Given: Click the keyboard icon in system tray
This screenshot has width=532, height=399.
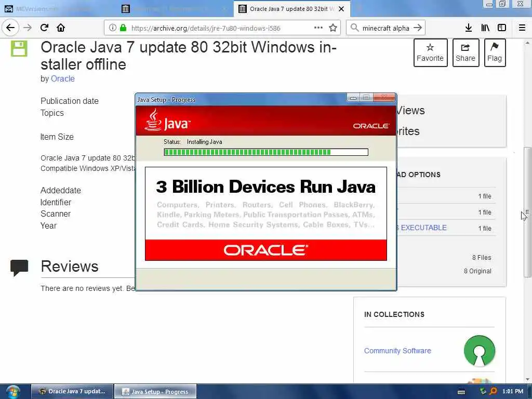Looking at the screenshot, I should pyautogui.click(x=461, y=392).
